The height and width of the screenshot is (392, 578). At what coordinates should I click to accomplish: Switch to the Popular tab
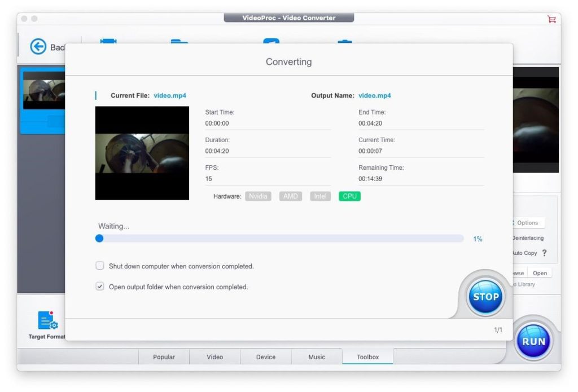(164, 357)
